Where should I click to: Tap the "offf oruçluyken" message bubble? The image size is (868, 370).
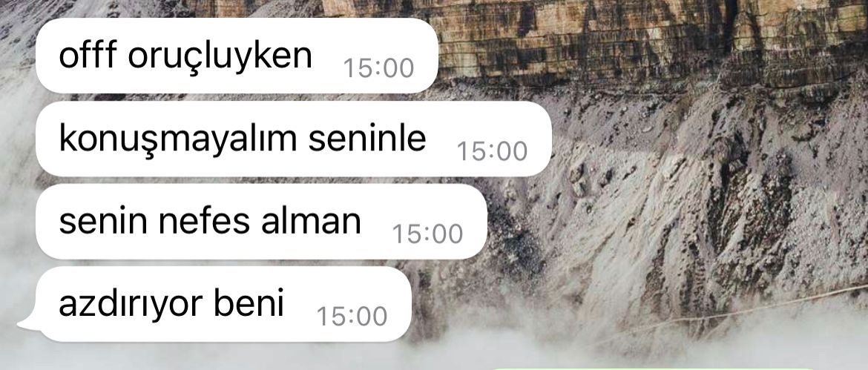tap(237, 56)
